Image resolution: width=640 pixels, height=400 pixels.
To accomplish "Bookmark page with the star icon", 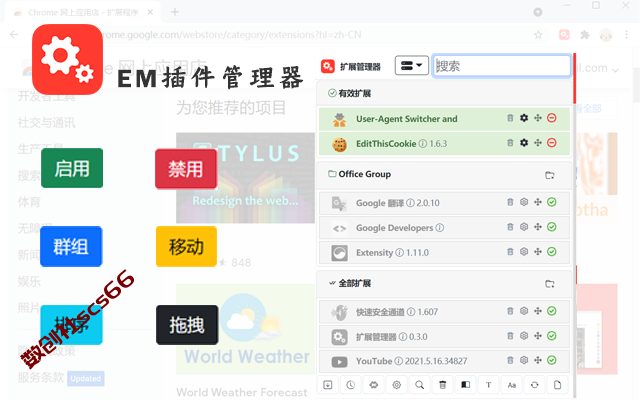I will tap(538, 35).
